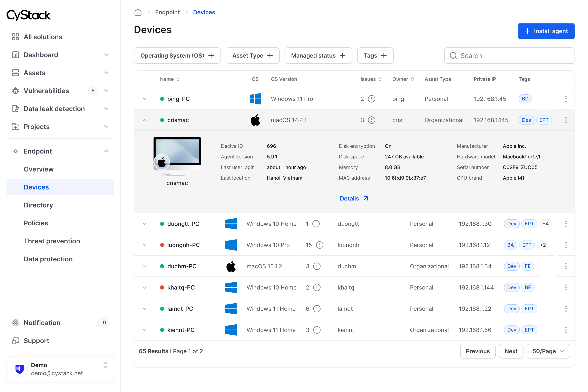Click the Issues column sort arrows
Image resolution: width=588 pixels, height=392 pixels.
(x=380, y=79)
